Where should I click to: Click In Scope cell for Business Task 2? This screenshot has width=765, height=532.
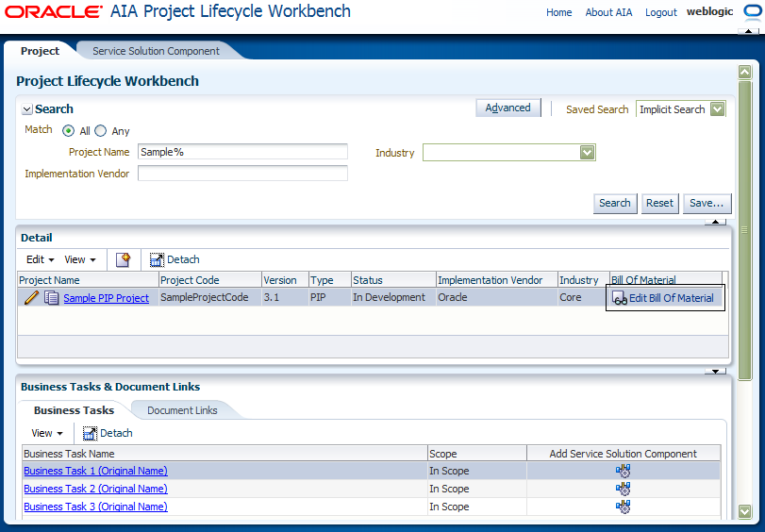coord(477,489)
